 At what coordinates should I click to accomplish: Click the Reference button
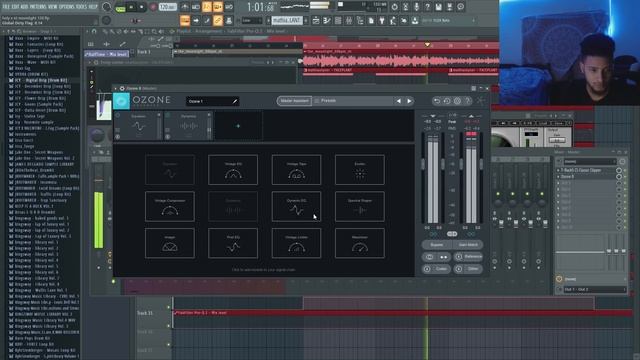point(473,257)
